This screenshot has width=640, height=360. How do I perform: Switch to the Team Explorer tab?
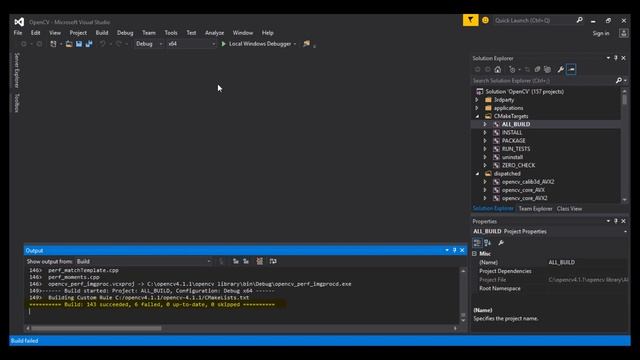tap(535, 209)
